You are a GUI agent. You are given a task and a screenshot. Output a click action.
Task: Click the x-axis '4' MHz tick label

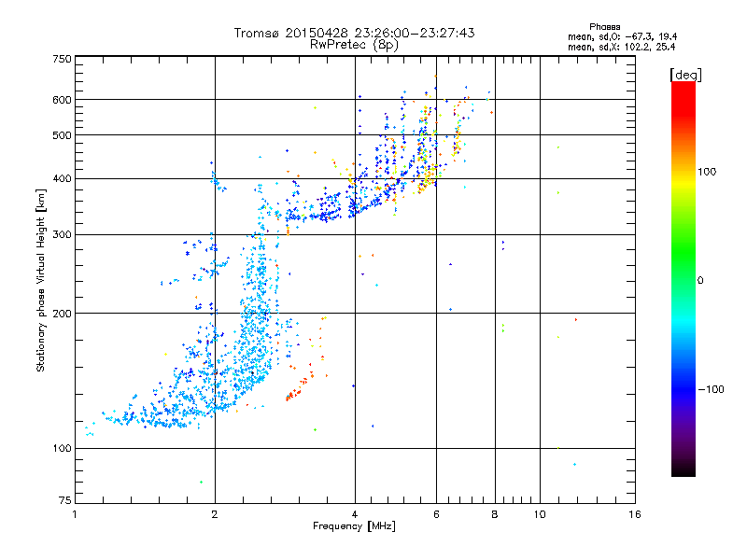[x=355, y=514]
